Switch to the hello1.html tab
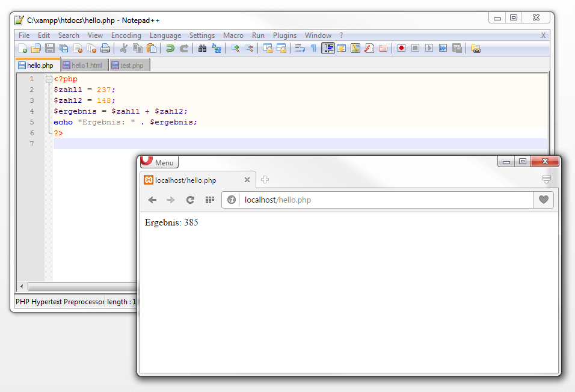Viewport: 575px width, 392px height. pos(84,66)
